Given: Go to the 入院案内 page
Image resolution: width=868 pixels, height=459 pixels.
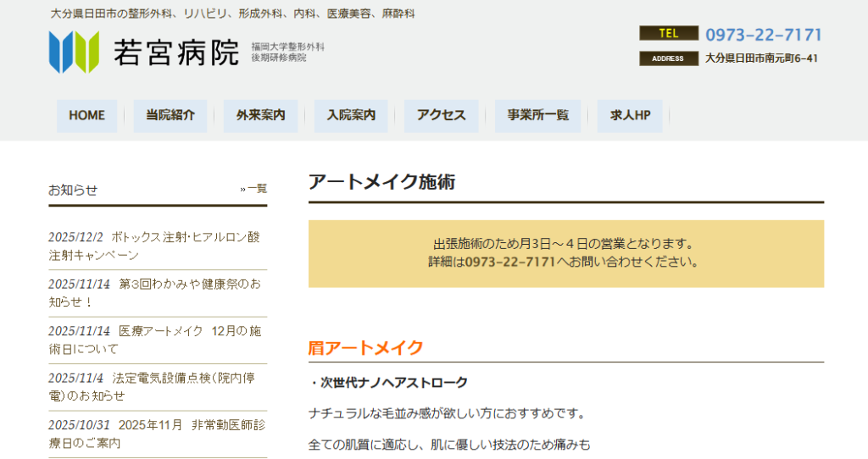Looking at the screenshot, I should [x=351, y=116].
